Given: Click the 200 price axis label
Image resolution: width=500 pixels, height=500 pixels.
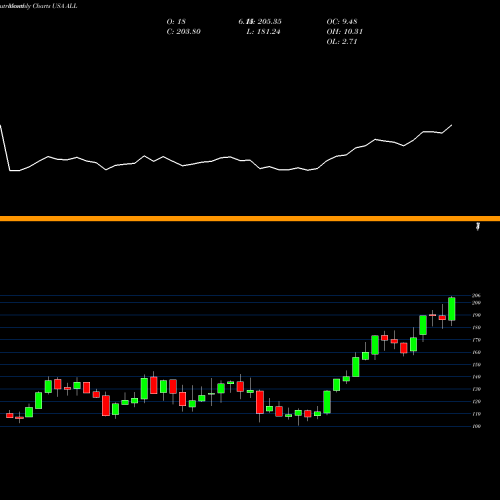Looking at the screenshot, I should [x=476, y=303].
